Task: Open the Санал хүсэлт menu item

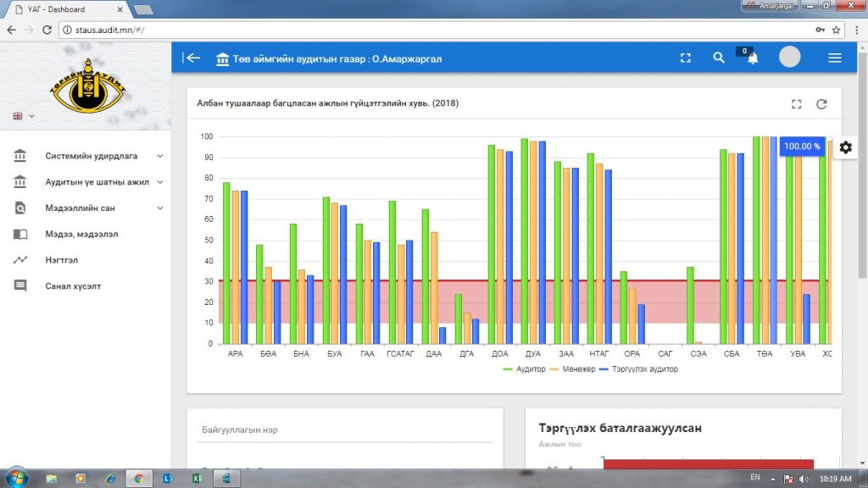Action: tap(73, 286)
